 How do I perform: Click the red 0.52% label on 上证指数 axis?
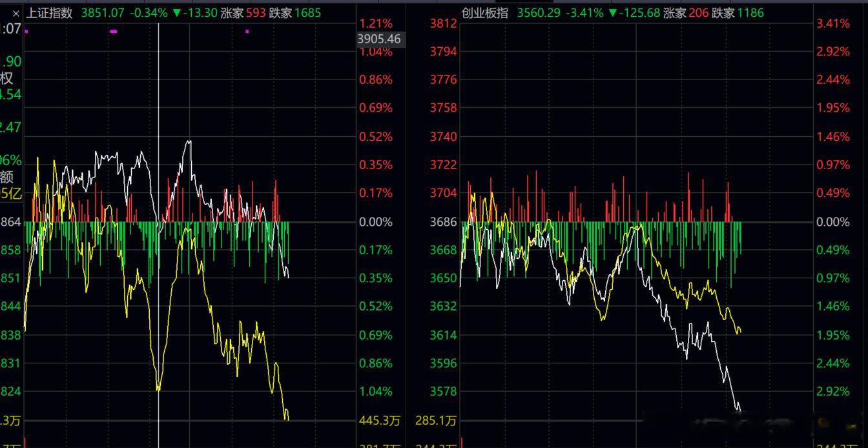click(x=376, y=136)
